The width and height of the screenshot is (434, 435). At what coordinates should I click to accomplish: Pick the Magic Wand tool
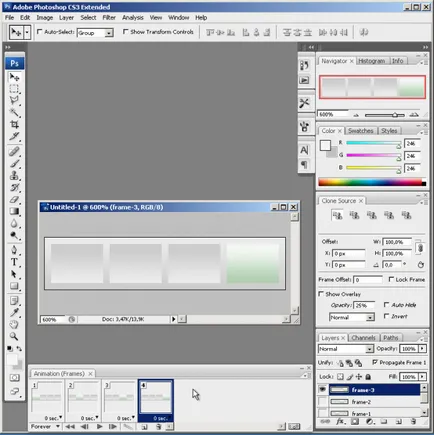[14, 112]
